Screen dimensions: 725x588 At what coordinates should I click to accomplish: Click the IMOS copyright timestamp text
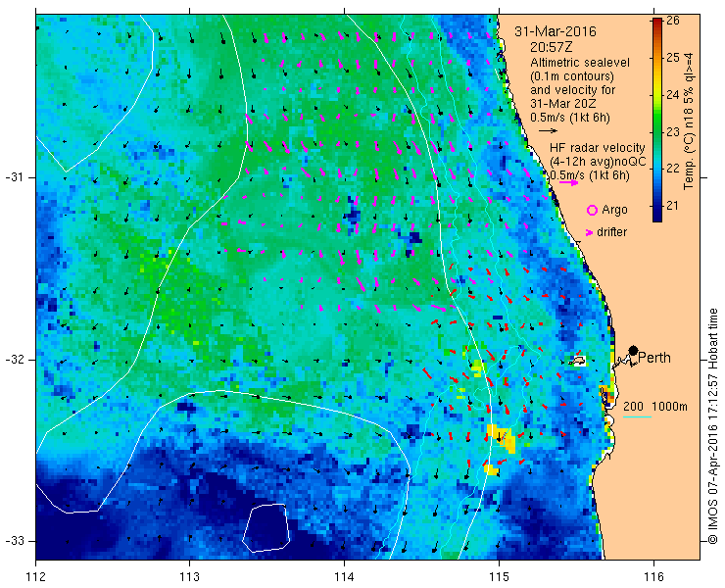click(x=713, y=426)
